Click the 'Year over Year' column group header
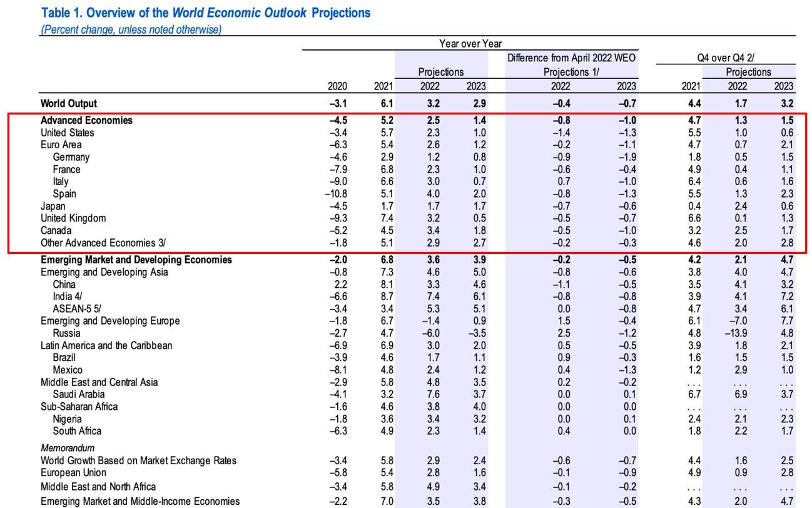Viewport: 812px width, 508px height. (470, 43)
